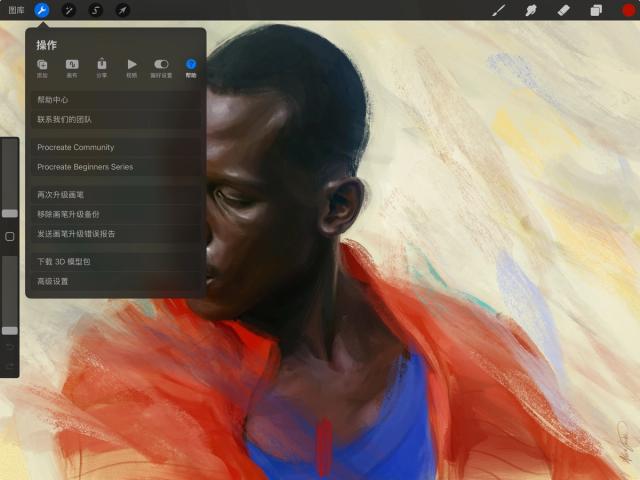Image resolution: width=640 pixels, height=480 pixels.
Task: Open the Layers panel icon
Action: pyautogui.click(x=596, y=10)
